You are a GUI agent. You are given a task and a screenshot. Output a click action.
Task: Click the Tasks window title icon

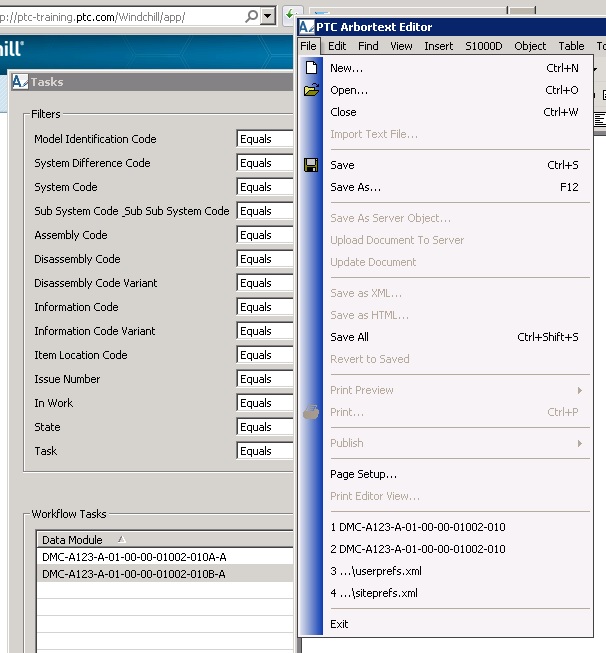(x=19, y=82)
